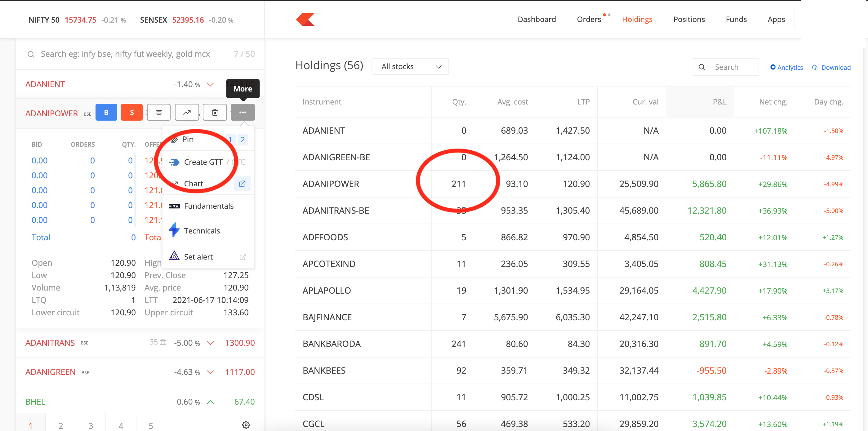This screenshot has height=431, width=868.
Task: Expand BHEL watchlist chevron
Action: click(210, 402)
